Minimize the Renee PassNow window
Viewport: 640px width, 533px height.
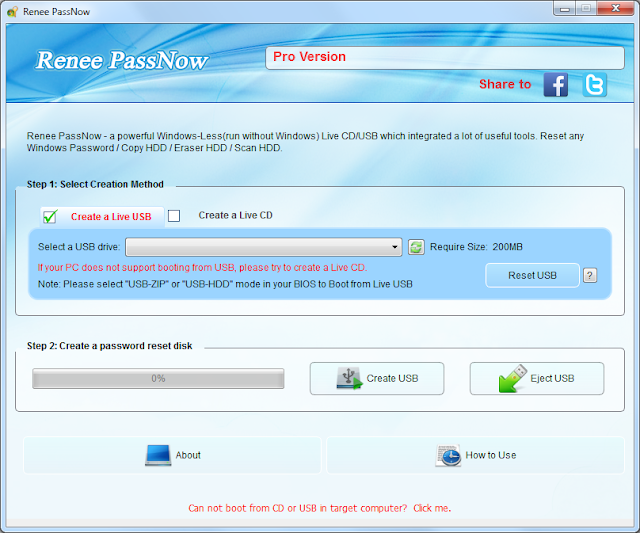click(x=564, y=9)
